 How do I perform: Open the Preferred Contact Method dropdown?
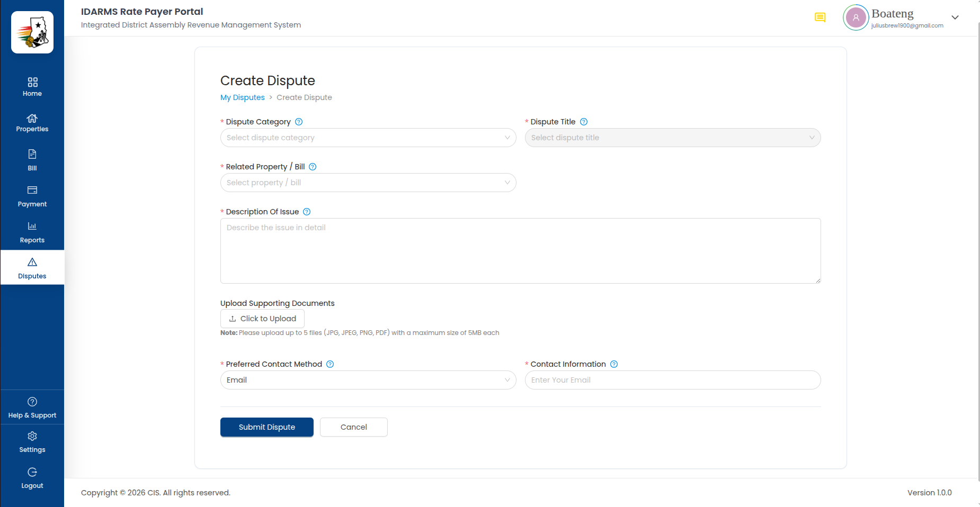(x=368, y=380)
